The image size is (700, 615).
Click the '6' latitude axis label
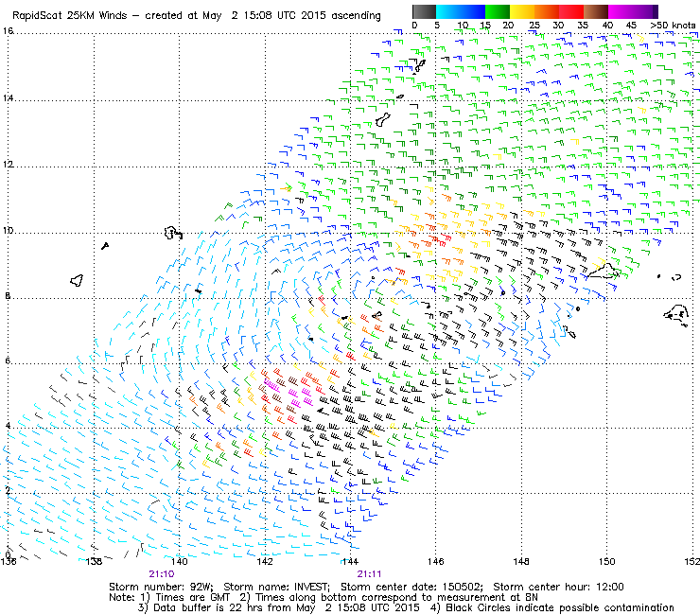pos(8,360)
